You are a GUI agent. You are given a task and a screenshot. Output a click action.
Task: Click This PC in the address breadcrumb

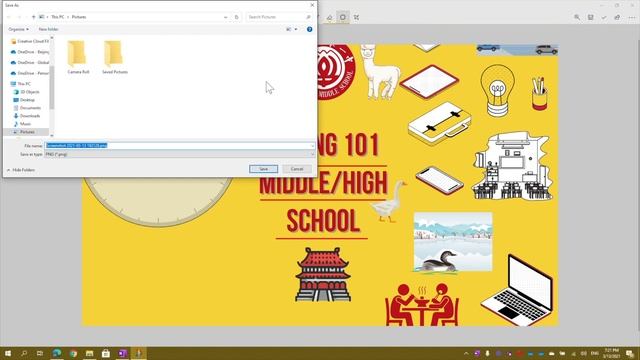click(x=58, y=17)
